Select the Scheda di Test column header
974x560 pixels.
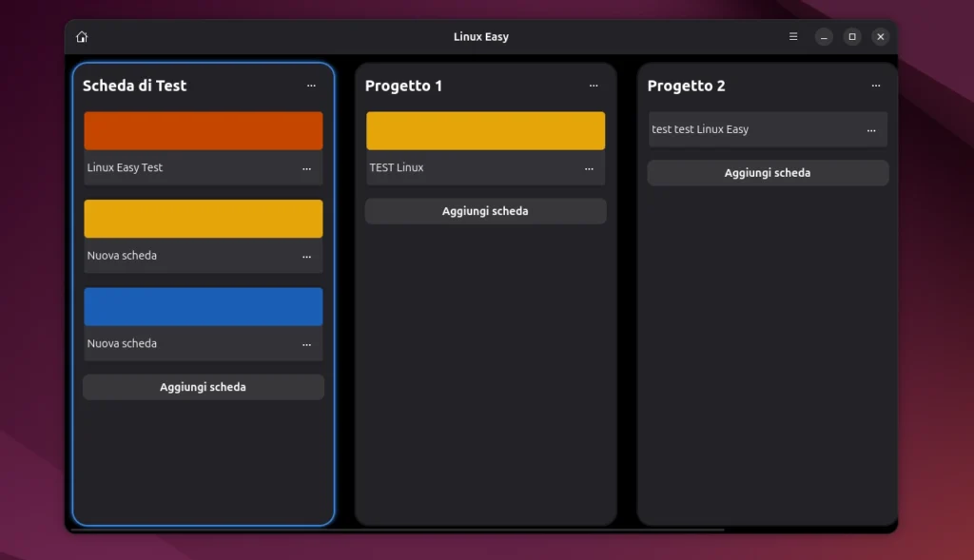click(136, 86)
